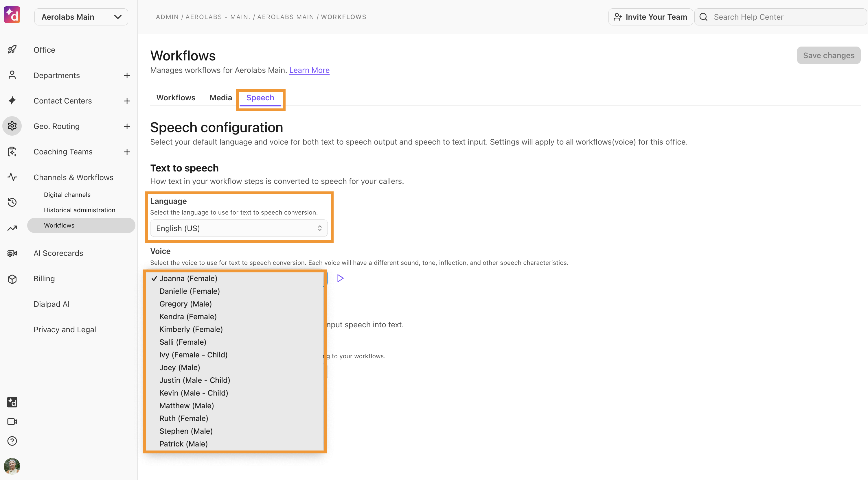Open AI Scorecards in the sidebar

[58, 253]
